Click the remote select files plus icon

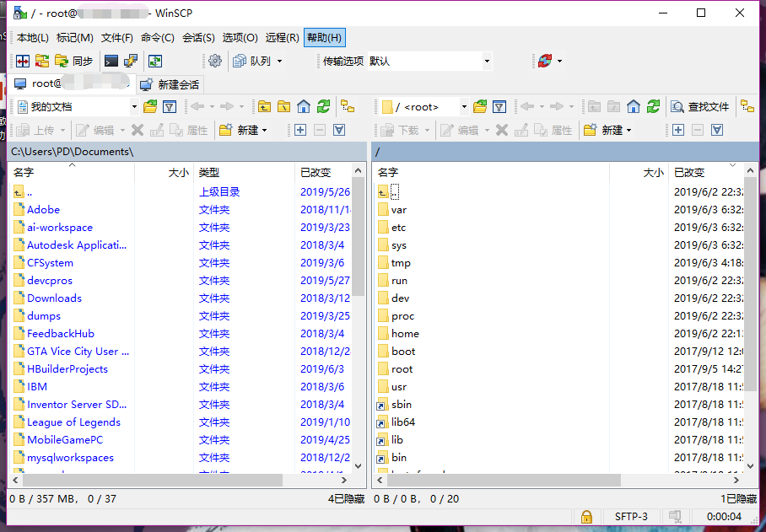tap(678, 131)
